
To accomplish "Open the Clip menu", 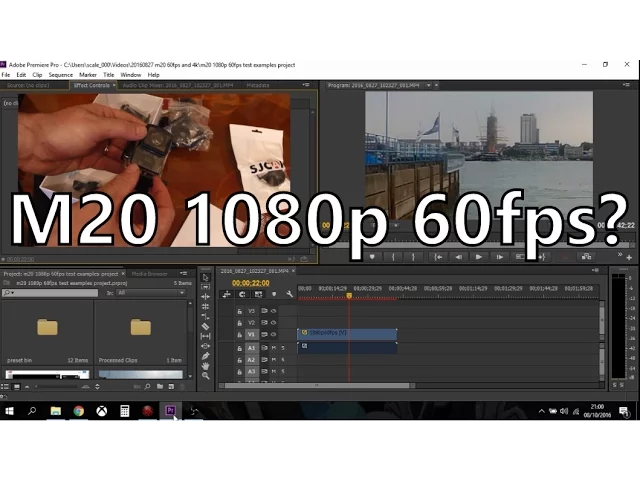I will pos(37,75).
